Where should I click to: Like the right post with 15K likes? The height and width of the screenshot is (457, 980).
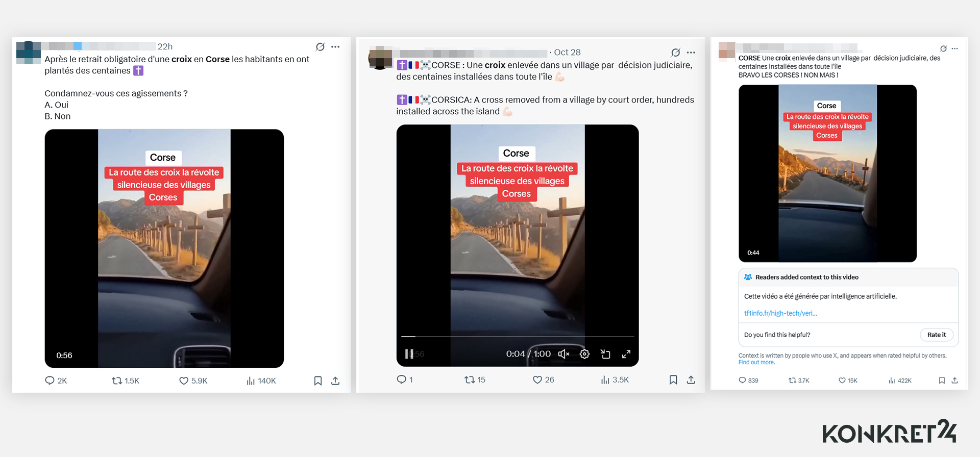(x=842, y=380)
